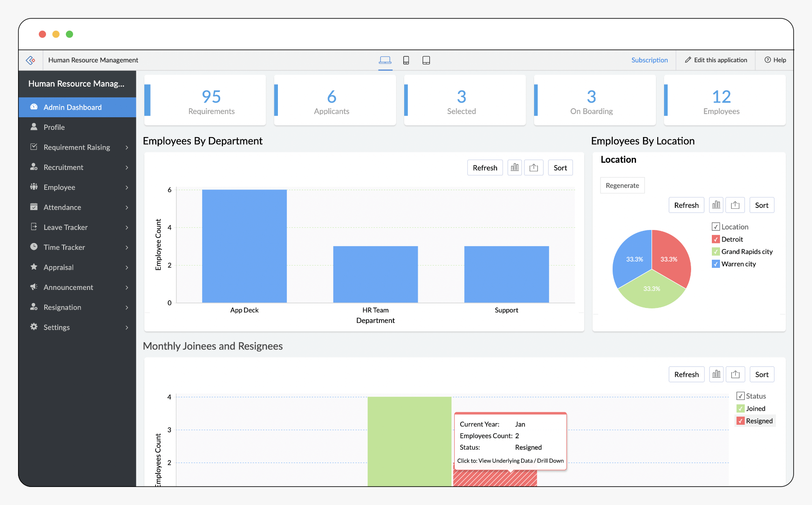Uncheck the Detroit legend checkbox
Viewport: 812px width, 505px height.
tap(716, 239)
